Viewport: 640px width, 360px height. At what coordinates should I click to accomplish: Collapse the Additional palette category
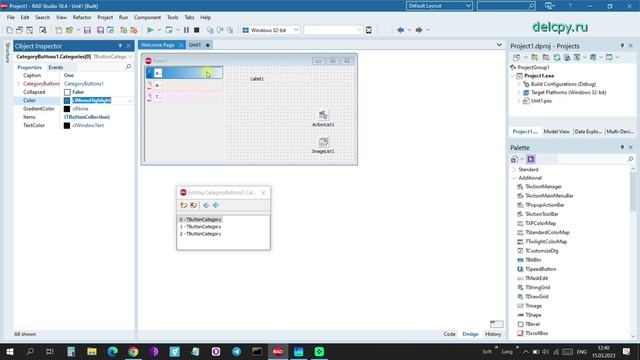click(514, 178)
